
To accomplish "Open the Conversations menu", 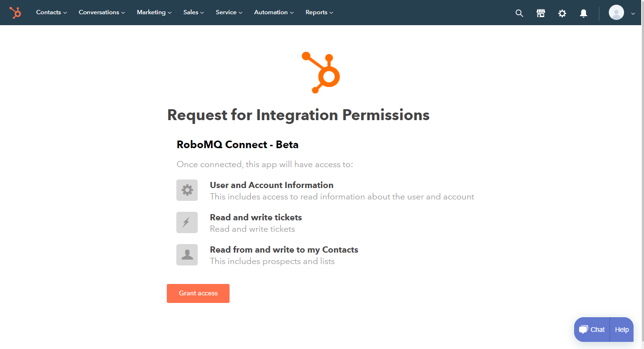I will [102, 12].
